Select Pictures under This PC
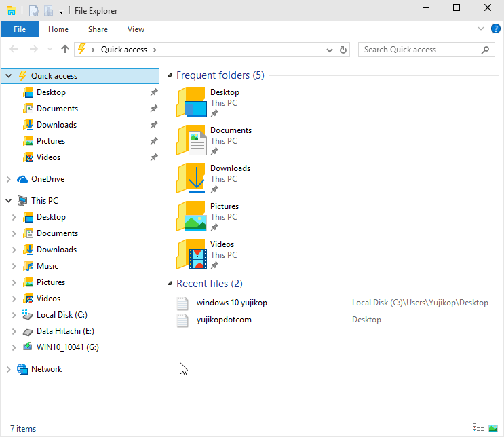The width and height of the screenshot is (504, 437). point(51,282)
